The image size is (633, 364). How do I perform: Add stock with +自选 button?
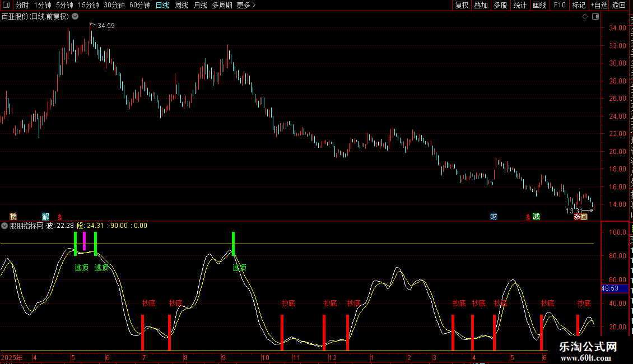(599, 5)
